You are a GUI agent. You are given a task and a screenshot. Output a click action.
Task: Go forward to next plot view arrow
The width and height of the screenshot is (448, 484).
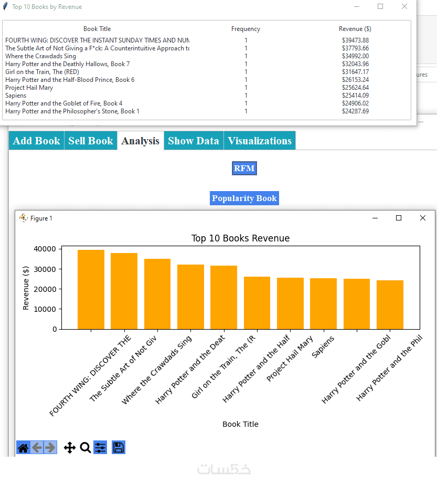click(50, 447)
